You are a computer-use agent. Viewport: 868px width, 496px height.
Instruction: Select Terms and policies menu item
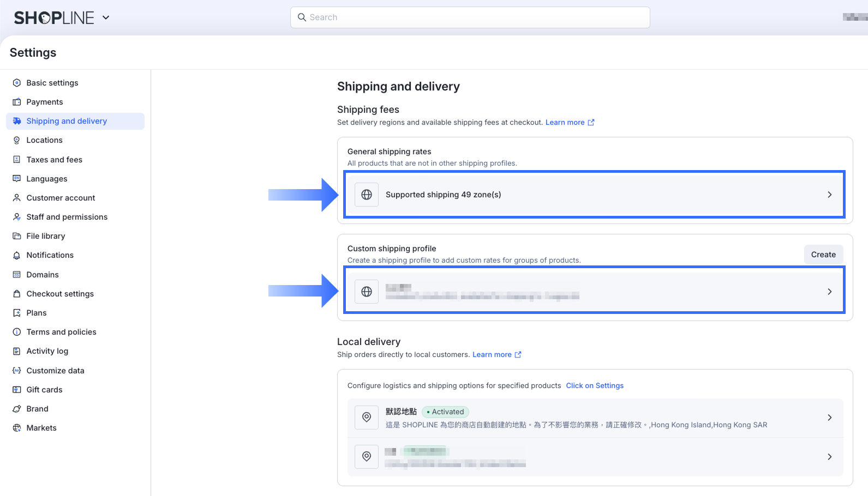click(61, 332)
